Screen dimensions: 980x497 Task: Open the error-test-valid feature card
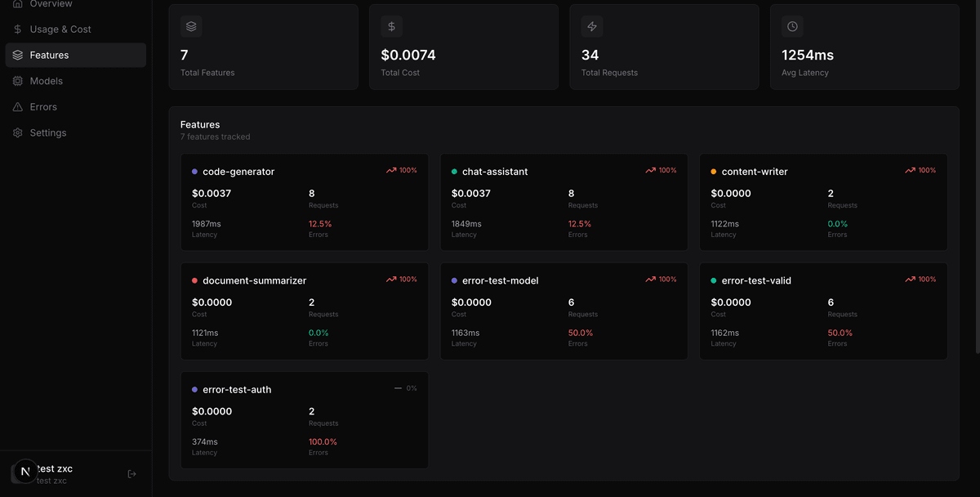coord(823,311)
